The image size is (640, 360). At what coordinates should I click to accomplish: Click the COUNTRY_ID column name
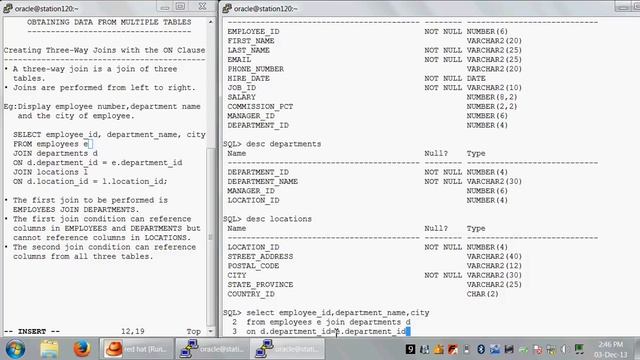pyautogui.click(x=251, y=294)
